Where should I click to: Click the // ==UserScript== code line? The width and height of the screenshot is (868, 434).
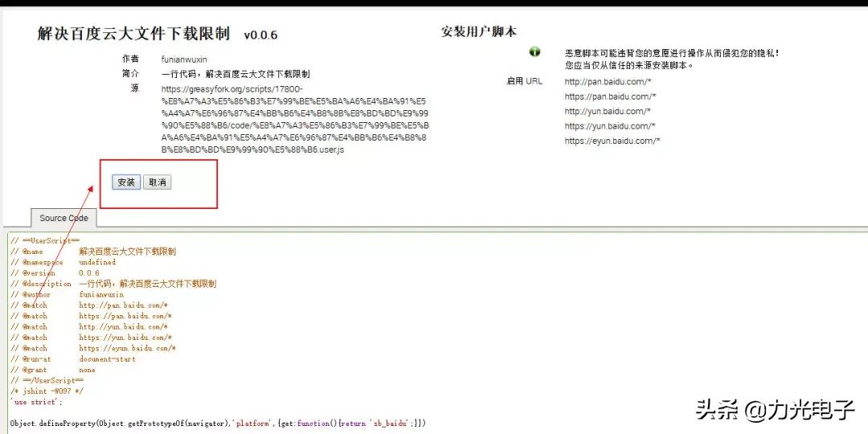(x=45, y=241)
